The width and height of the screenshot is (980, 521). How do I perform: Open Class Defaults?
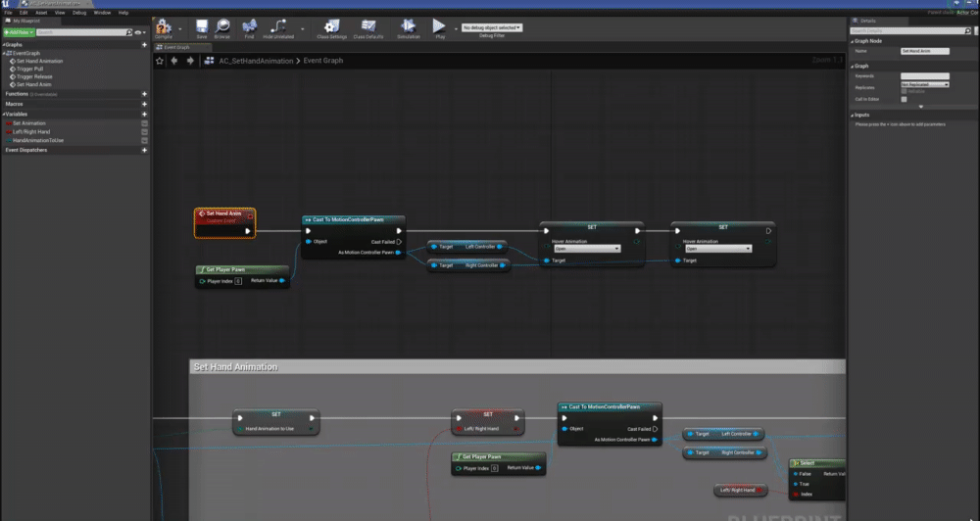368,26
